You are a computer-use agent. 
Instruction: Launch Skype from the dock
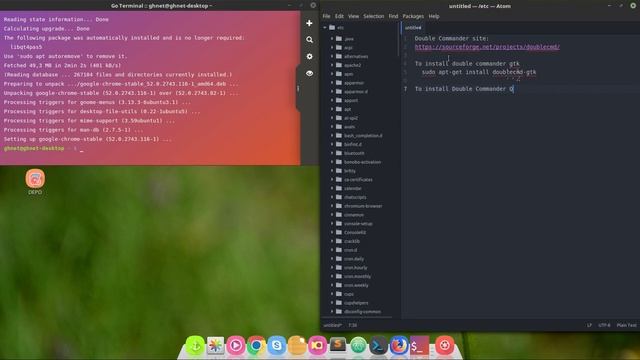coord(277,345)
